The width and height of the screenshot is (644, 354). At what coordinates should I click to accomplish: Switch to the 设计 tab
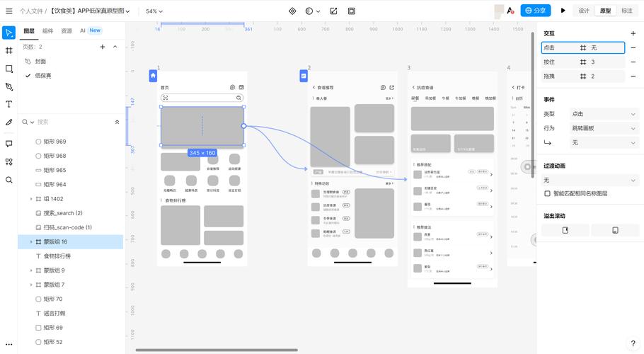584,11
